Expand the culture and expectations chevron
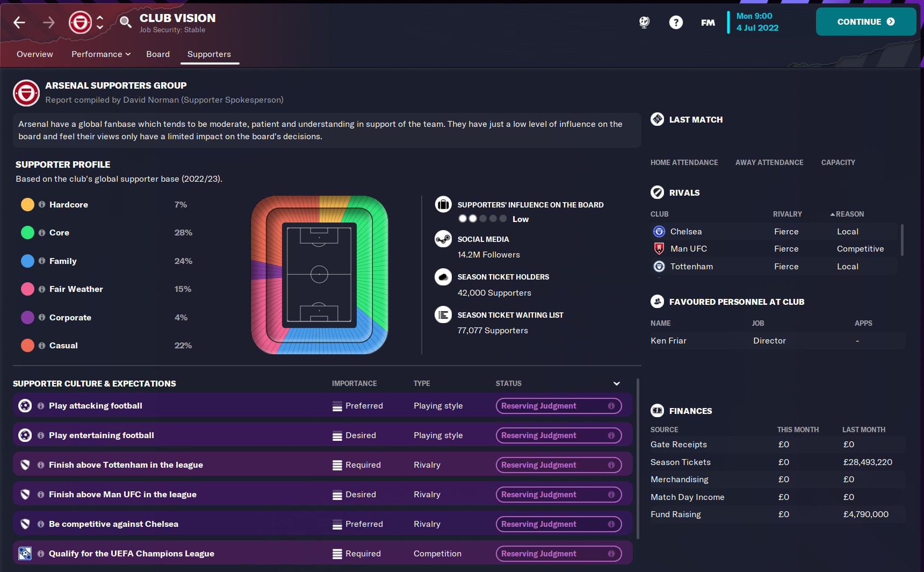 tap(617, 383)
